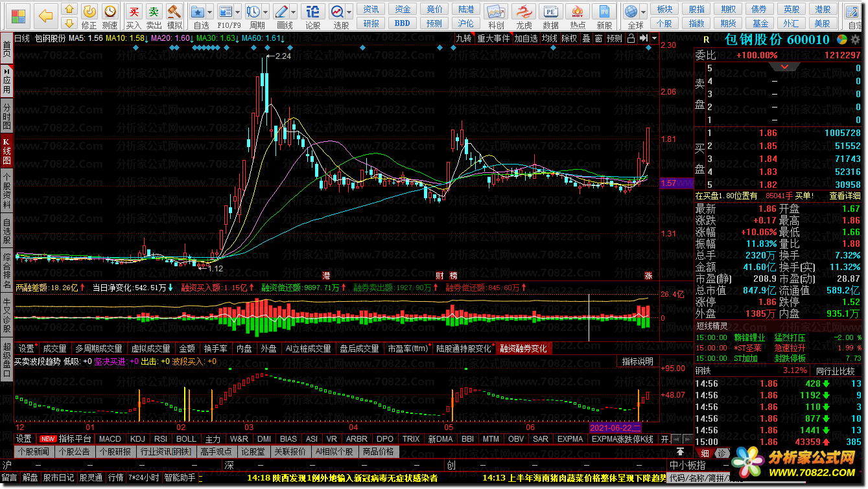
Task: Open the 选股 stock screener icon
Action: coord(337,12)
